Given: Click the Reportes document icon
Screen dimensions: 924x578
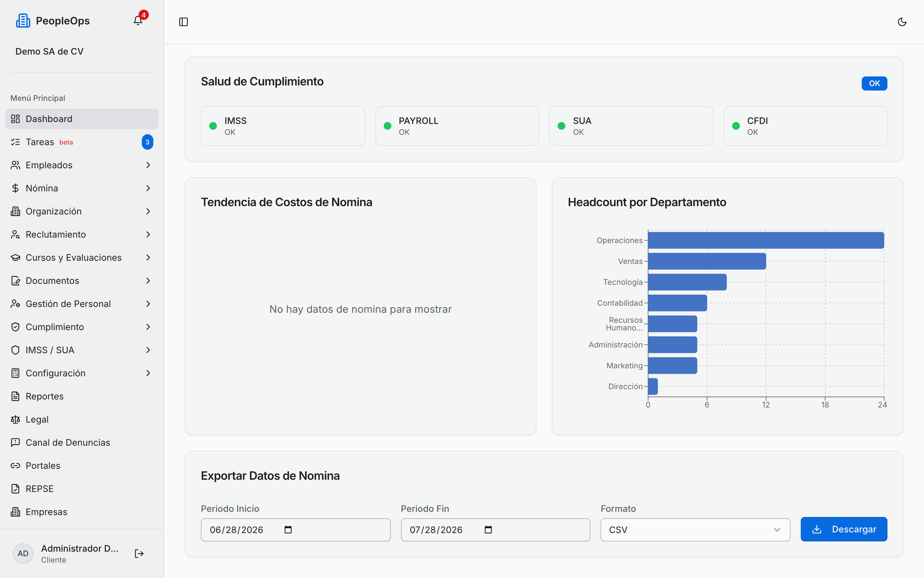Looking at the screenshot, I should 15,397.
